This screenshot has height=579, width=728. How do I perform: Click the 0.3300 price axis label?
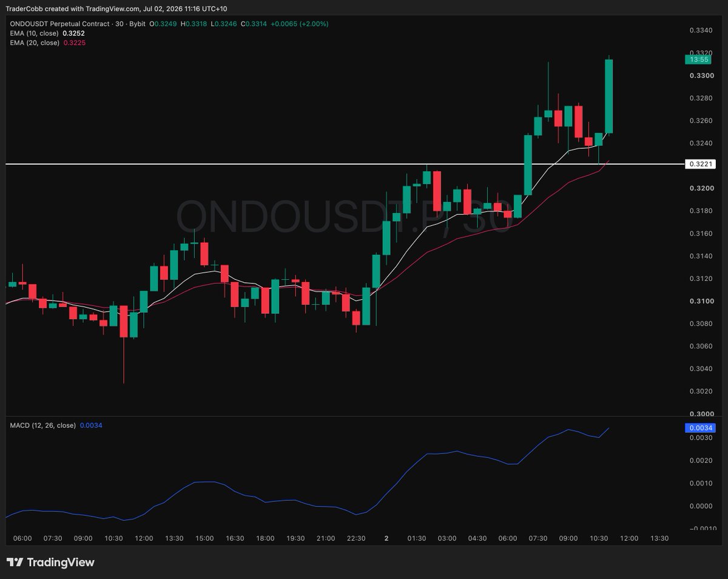pos(701,76)
